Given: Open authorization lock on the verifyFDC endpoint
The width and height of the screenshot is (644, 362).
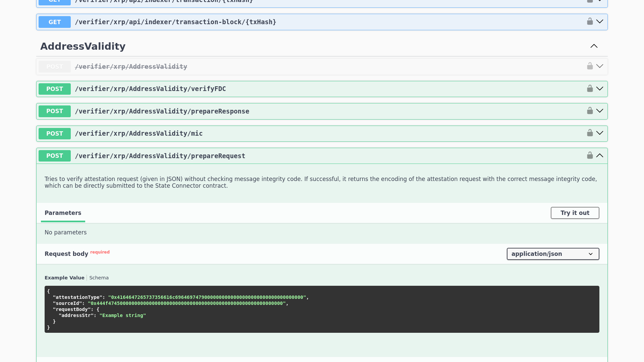Looking at the screenshot, I should pyautogui.click(x=590, y=88).
